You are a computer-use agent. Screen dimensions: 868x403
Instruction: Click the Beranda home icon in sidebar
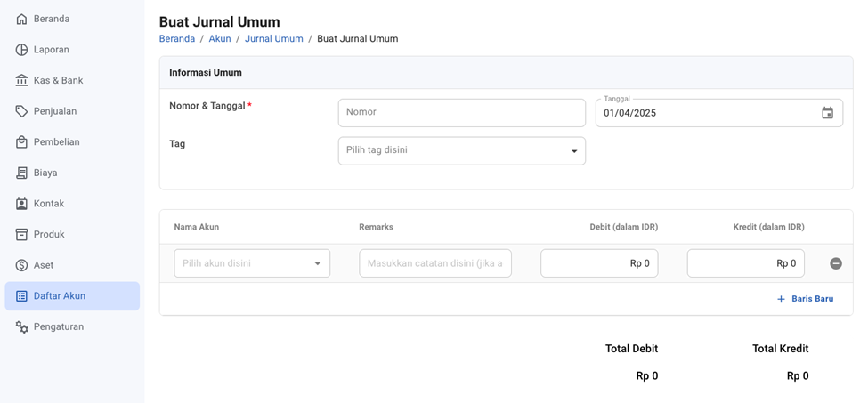click(x=21, y=19)
